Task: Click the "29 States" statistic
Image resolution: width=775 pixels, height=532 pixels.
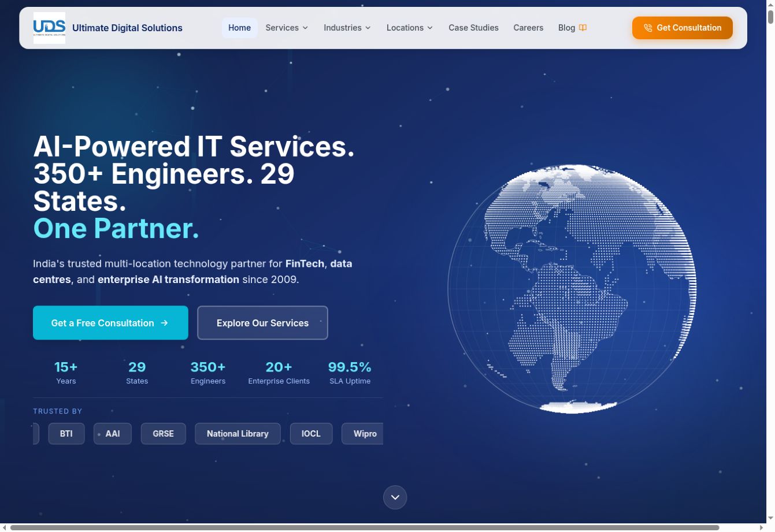Action: tap(137, 373)
